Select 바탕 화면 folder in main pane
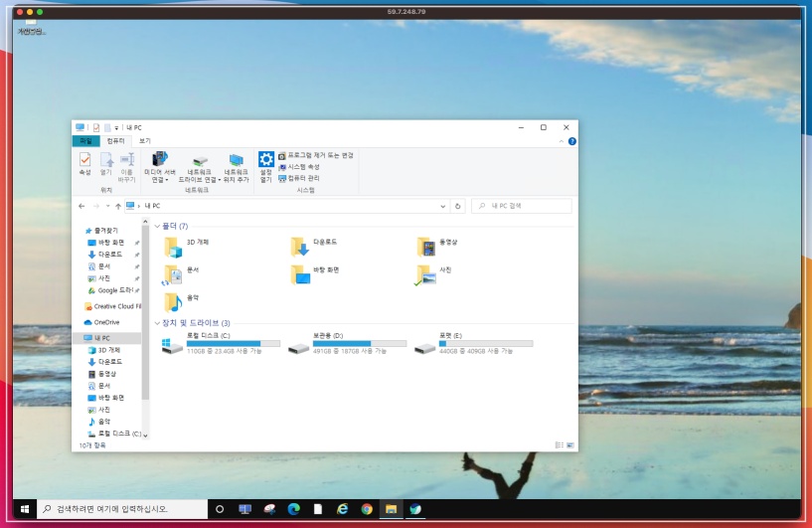Viewport: 812px width, 528px height. click(315, 275)
